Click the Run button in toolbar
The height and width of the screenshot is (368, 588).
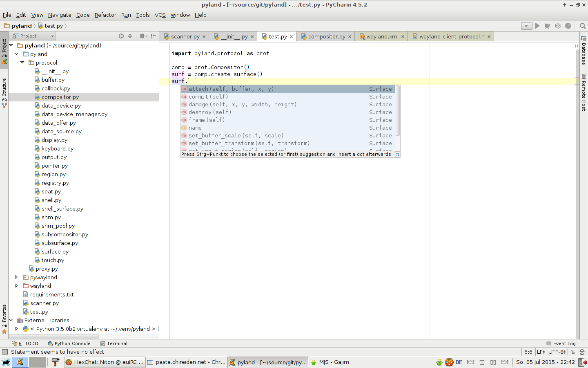coord(537,26)
